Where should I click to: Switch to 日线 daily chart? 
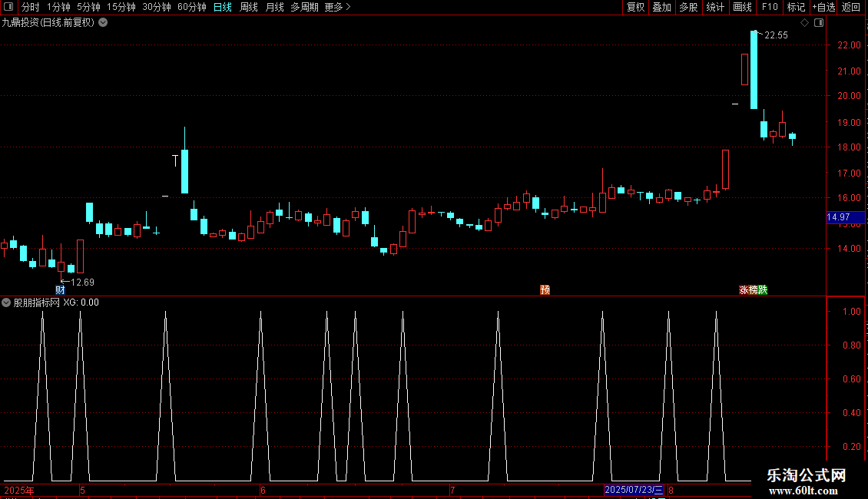[223, 7]
